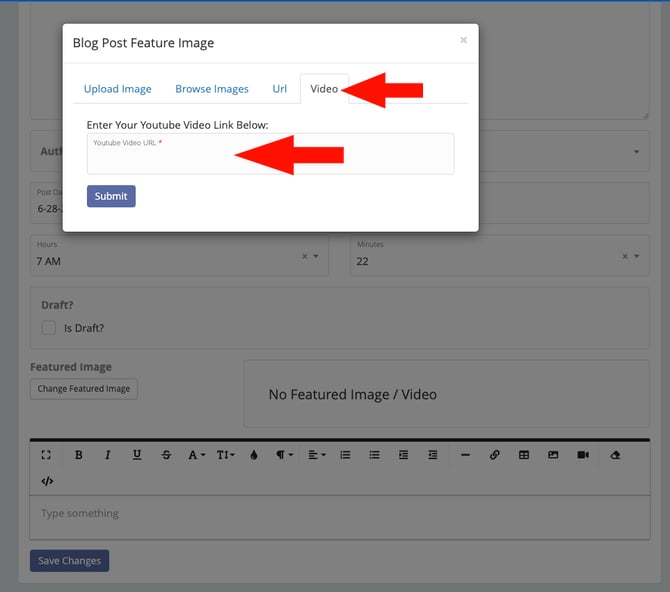Open the text color droplet picker
670x592 pixels.
pyautogui.click(x=254, y=455)
